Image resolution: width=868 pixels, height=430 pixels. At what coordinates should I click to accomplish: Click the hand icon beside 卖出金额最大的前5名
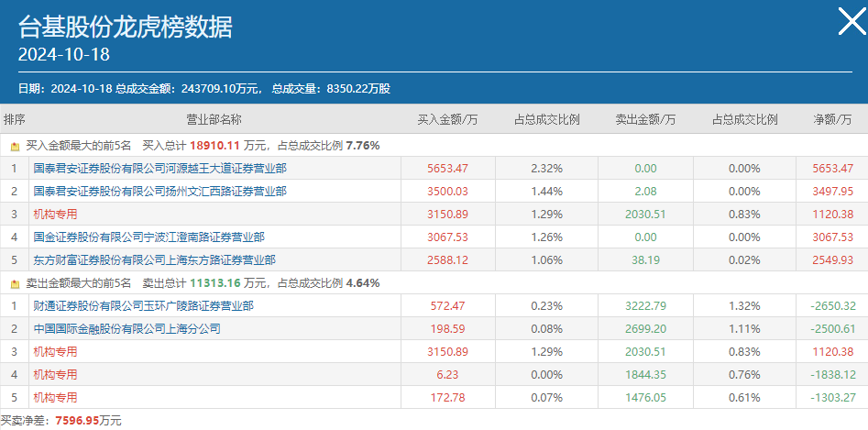[15, 283]
